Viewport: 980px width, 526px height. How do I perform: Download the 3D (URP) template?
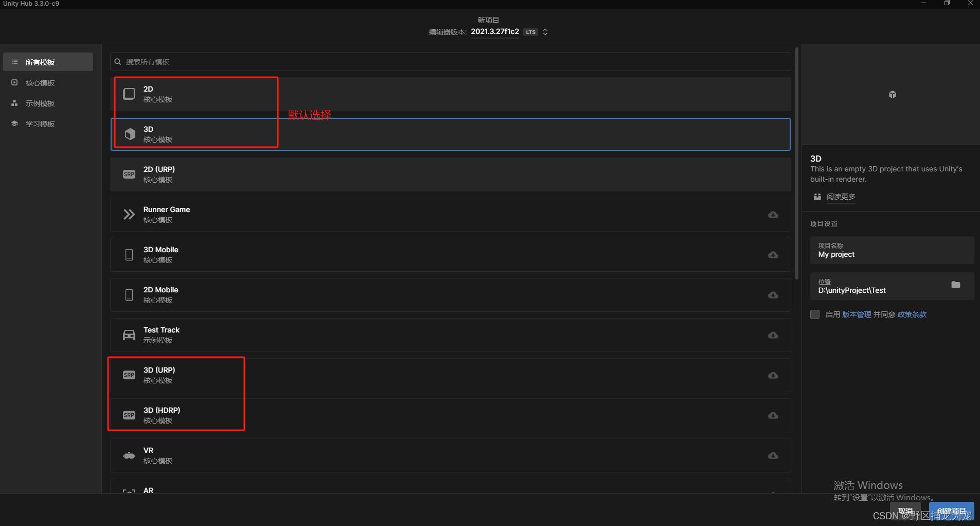pyautogui.click(x=773, y=375)
